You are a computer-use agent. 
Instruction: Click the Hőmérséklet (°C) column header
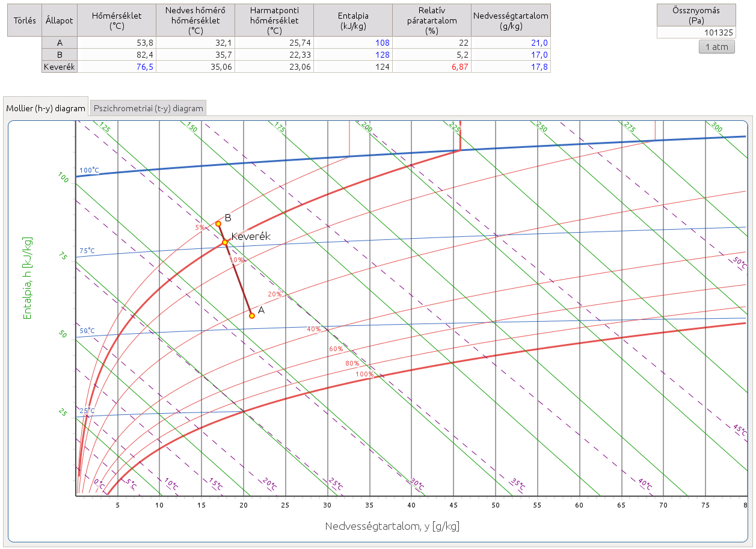pyautogui.click(x=117, y=20)
